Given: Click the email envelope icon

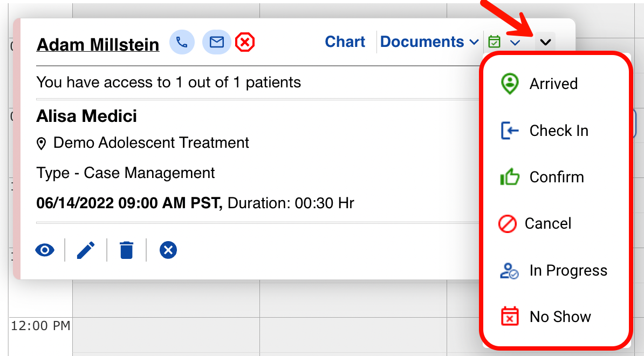Looking at the screenshot, I should 217,42.
